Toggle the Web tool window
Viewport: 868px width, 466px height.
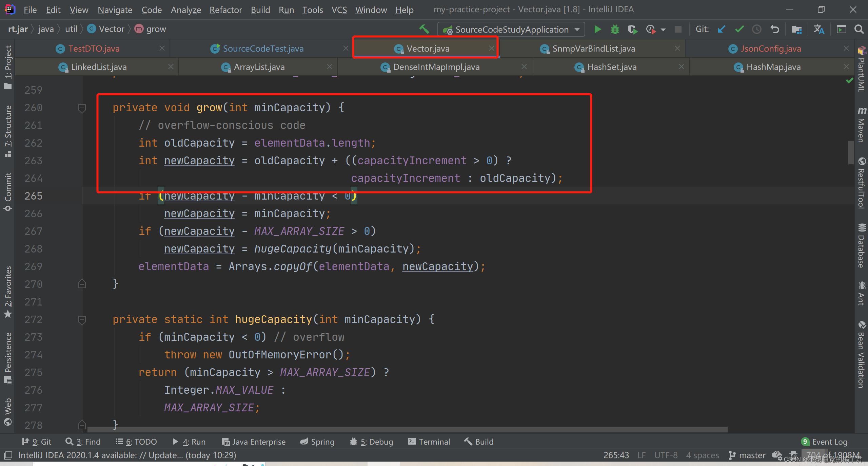click(8, 412)
